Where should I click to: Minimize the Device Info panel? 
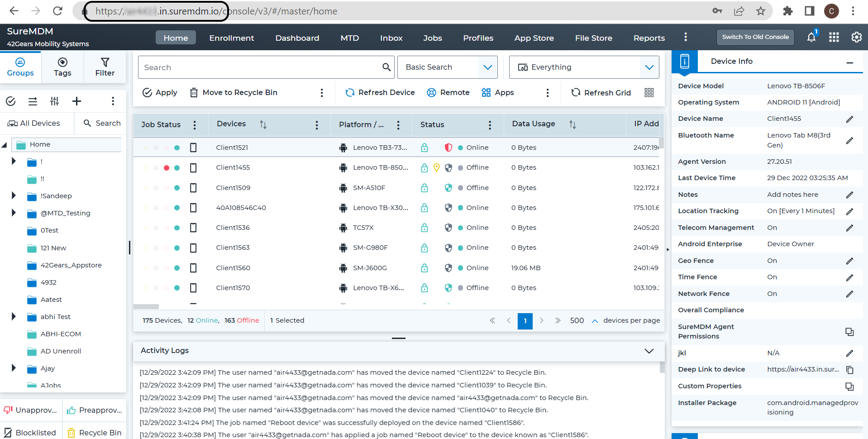[849, 63]
